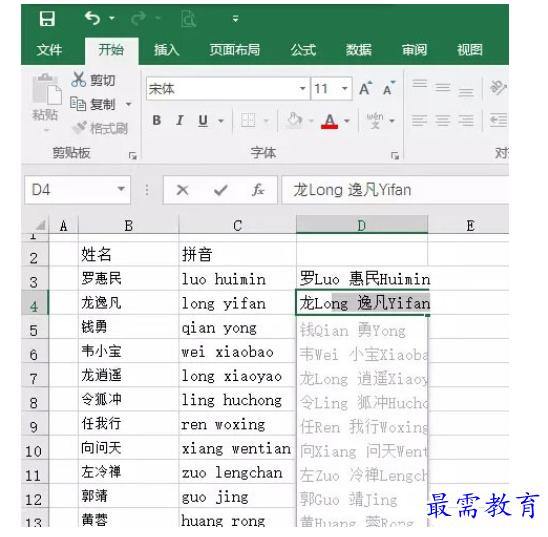Click the Save icon in quick access toolbar
This screenshot has height=537, width=548.
coord(47,19)
